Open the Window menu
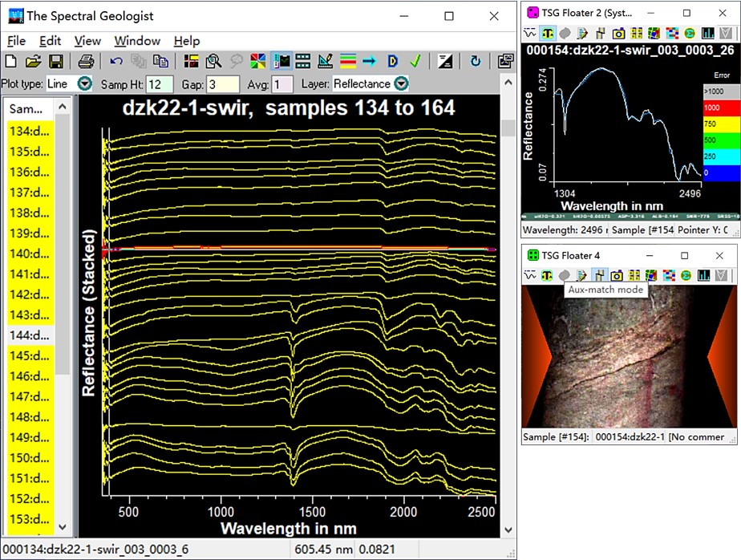741x560 pixels. coord(136,41)
